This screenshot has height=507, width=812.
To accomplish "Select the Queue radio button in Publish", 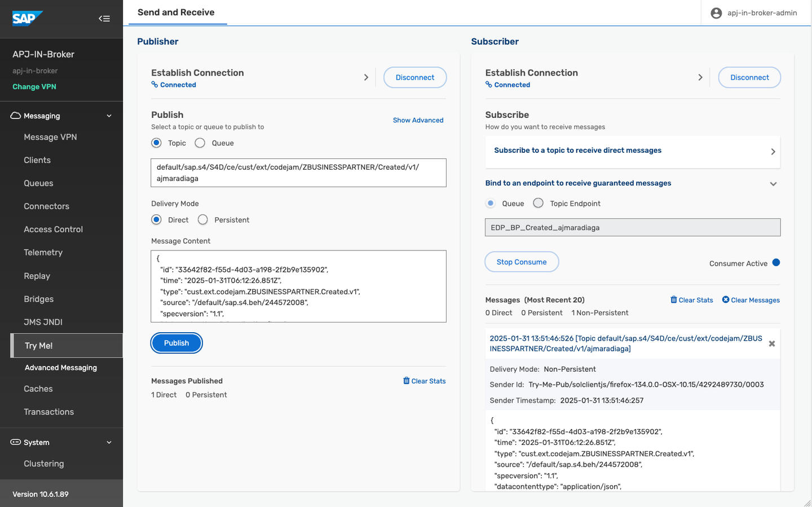I will pos(200,143).
